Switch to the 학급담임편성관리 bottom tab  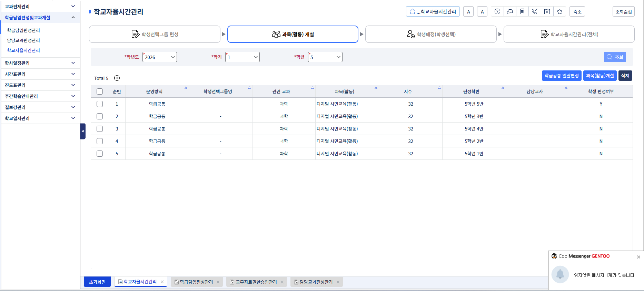pyautogui.click(x=196, y=282)
